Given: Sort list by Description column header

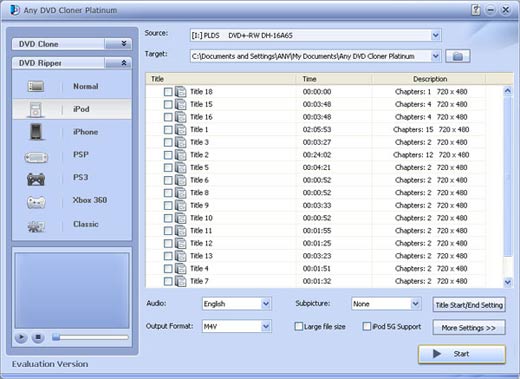Looking at the screenshot, I should tap(429, 79).
